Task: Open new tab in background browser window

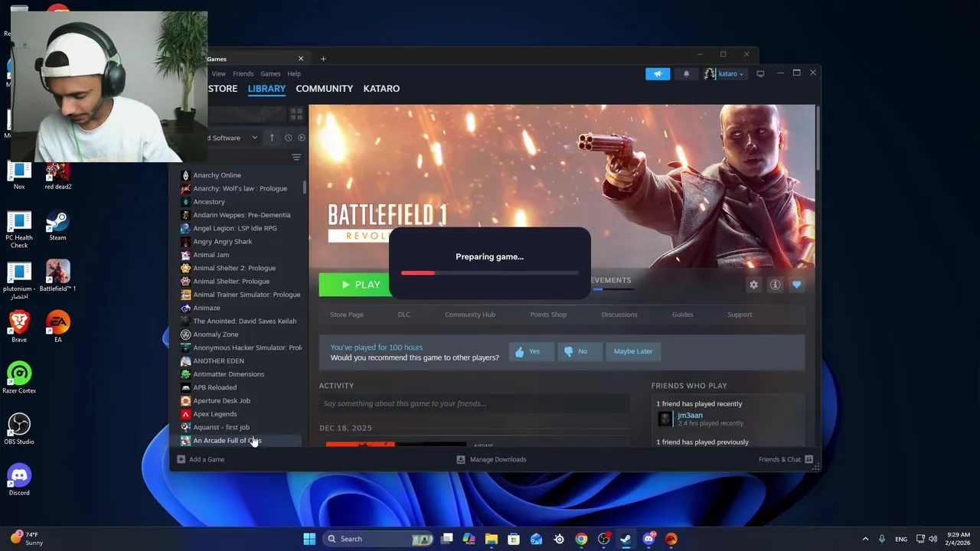Action: click(x=323, y=59)
